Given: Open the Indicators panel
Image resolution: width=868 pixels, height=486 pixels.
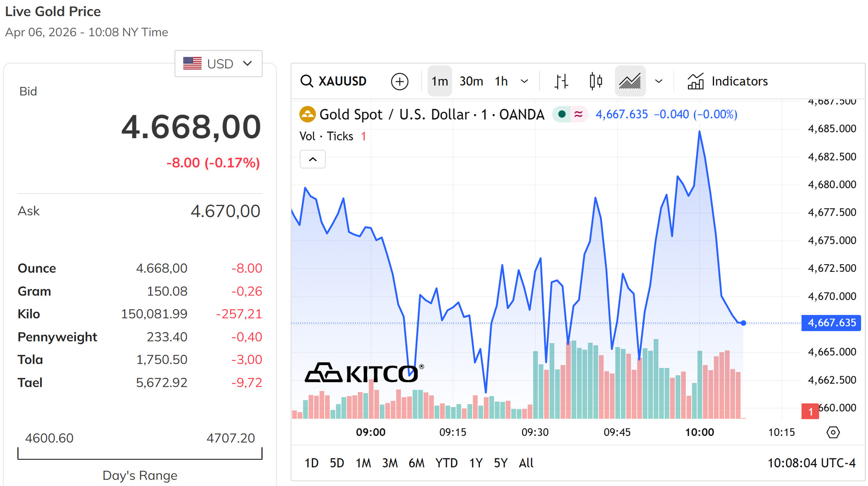Looking at the screenshot, I should tap(727, 81).
